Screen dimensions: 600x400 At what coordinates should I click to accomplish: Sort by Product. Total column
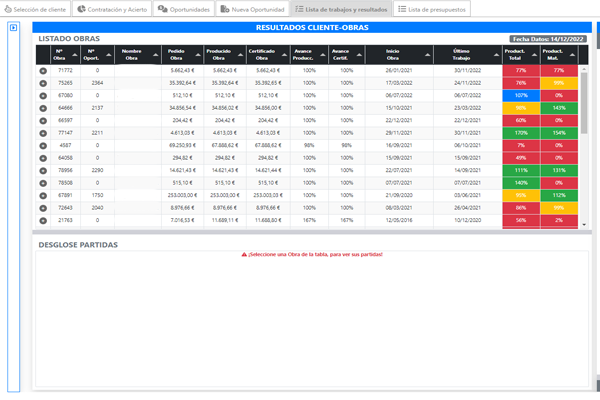coord(520,54)
